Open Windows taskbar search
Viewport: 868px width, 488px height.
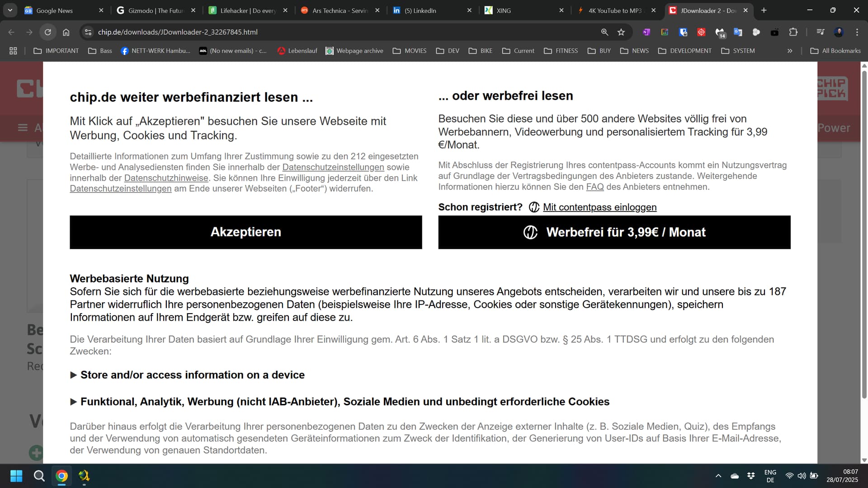point(39,476)
